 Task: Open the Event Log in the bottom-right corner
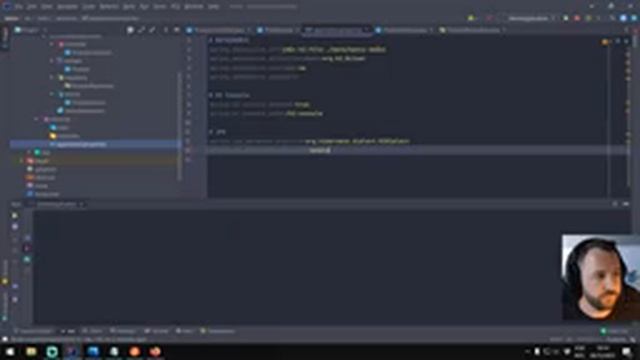click(614, 331)
